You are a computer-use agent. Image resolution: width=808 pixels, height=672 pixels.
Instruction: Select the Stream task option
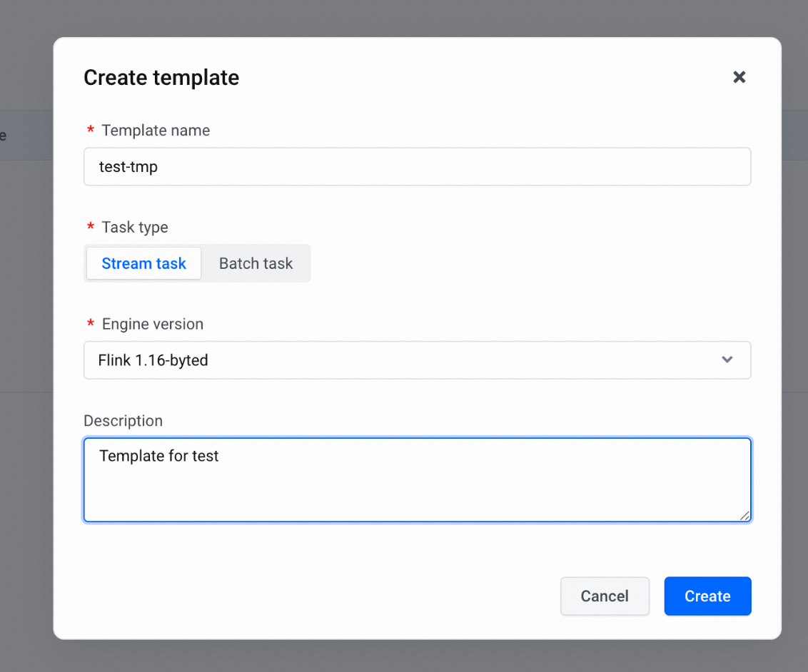tap(143, 263)
